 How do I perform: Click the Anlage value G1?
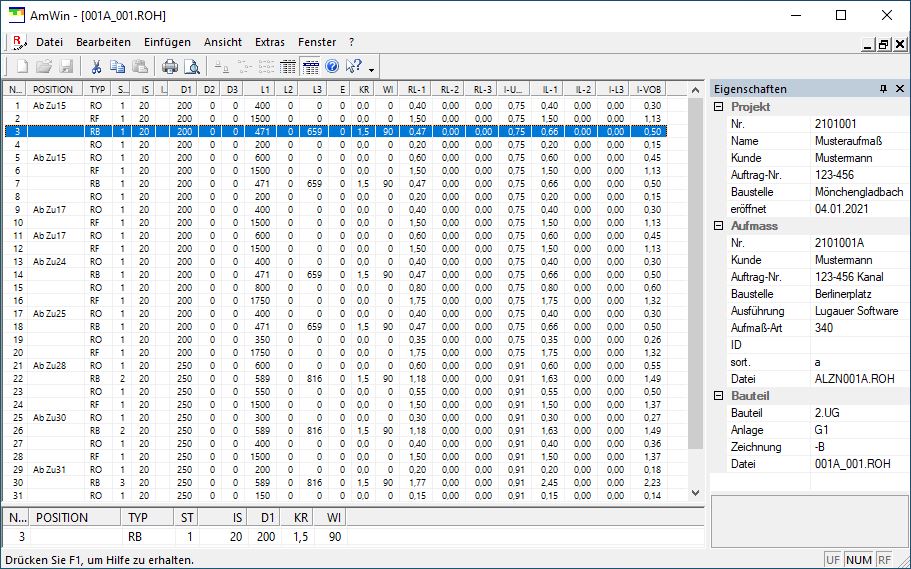[x=822, y=430]
